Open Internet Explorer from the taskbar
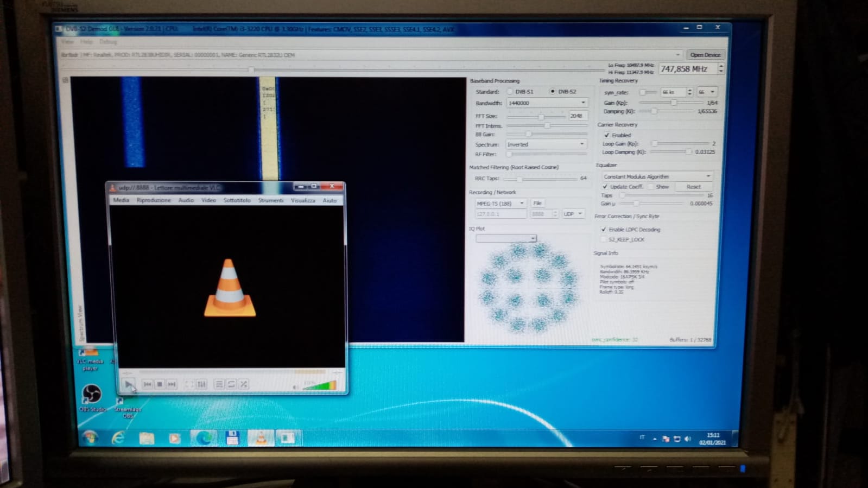Screen dimensions: 868x488 point(118,438)
